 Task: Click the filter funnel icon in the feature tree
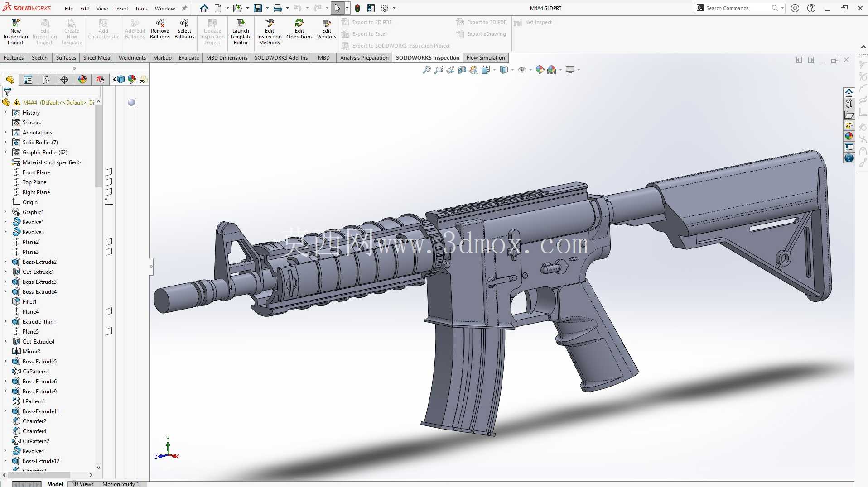(x=7, y=91)
